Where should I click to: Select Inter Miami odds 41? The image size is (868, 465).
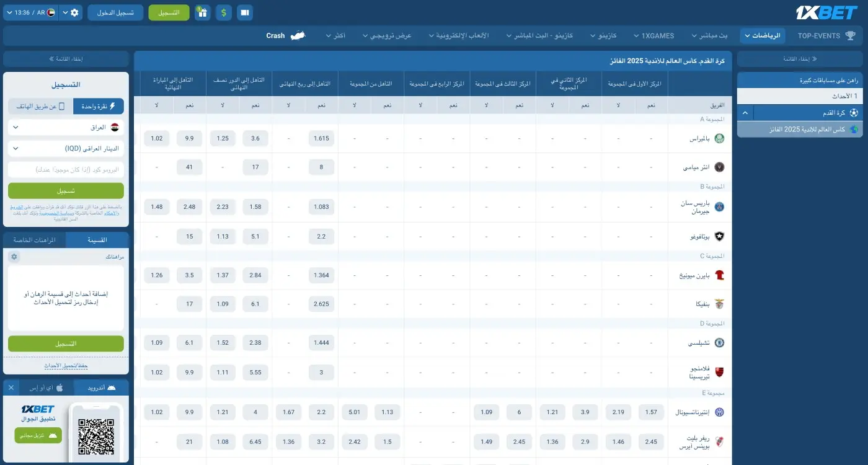point(189,167)
